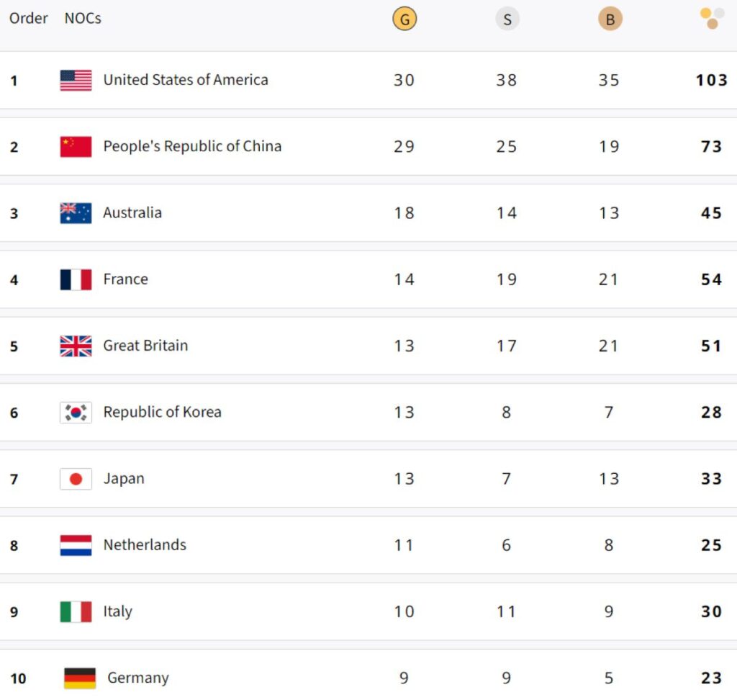Click USA's total of 103 medals
The image size is (737, 700).
(711, 80)
